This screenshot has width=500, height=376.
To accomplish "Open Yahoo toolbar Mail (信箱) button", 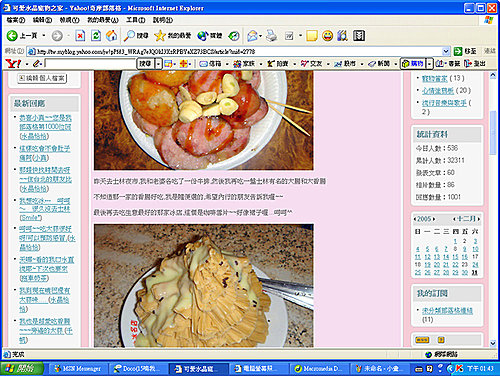I will click(211, 63).
